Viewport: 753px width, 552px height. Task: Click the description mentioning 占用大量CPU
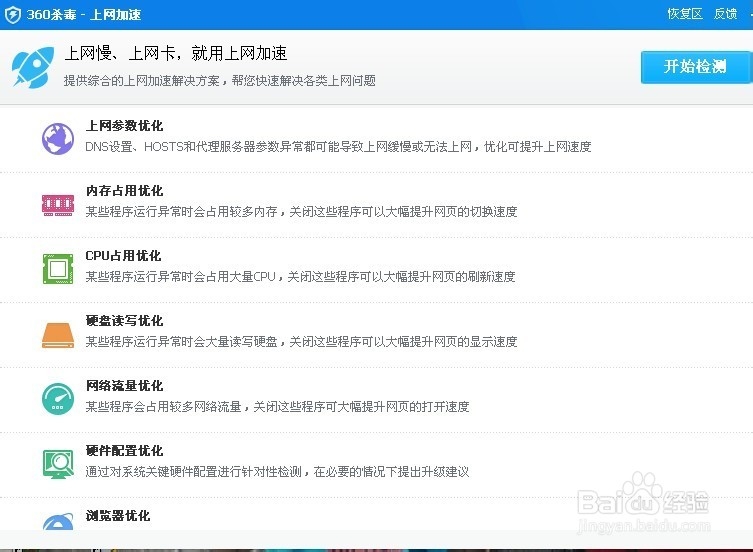(300, 277)
